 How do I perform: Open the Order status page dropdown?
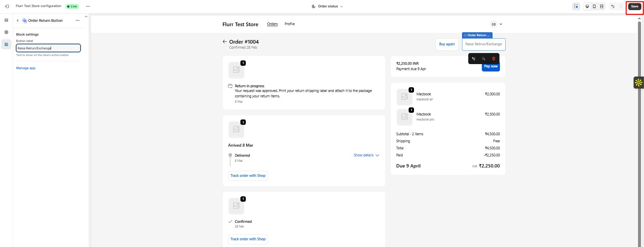pos(327,6)
